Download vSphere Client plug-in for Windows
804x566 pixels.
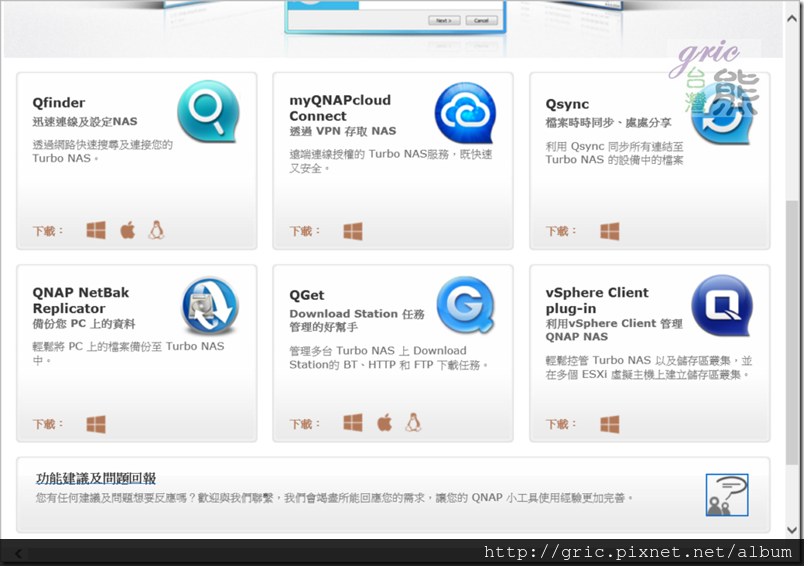pos(610,424)
